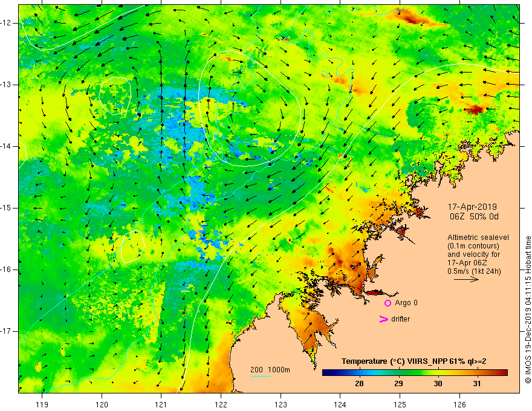Click the 'and velocity for' text

473,254
